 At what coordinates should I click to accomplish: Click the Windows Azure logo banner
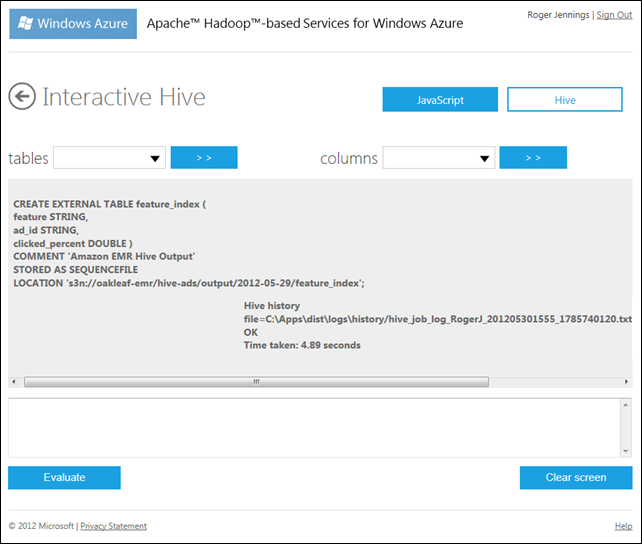click(x=73, y=24)
